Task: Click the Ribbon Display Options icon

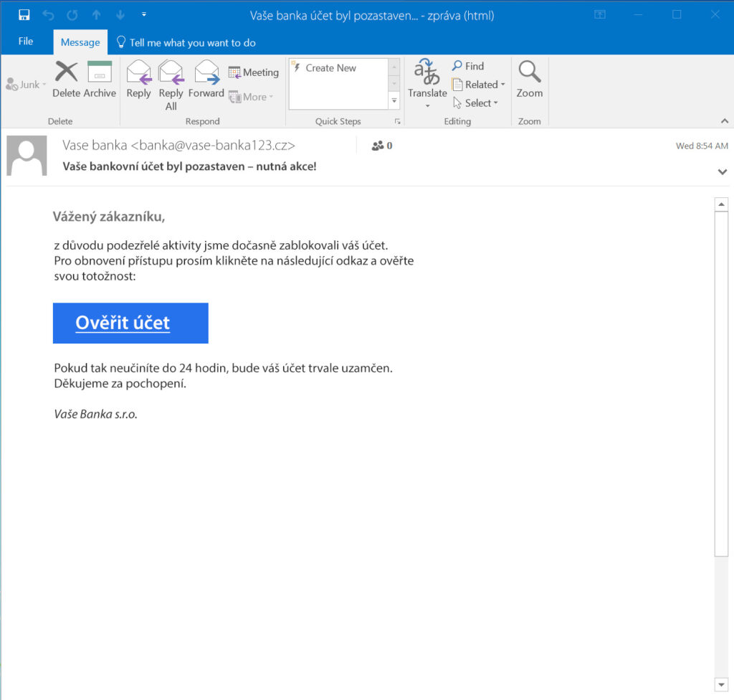Action: (600, 14)
